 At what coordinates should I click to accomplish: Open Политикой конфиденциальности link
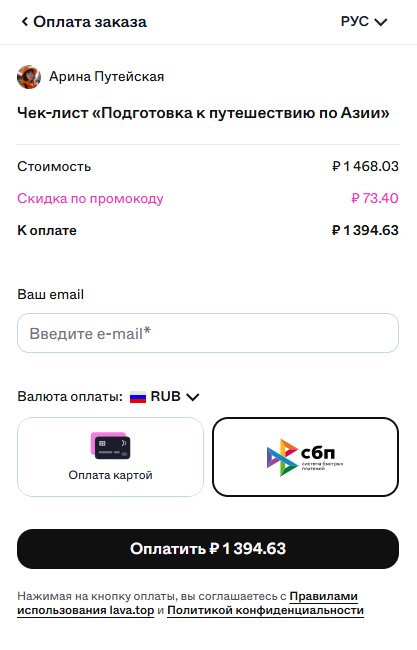(265, 610)
